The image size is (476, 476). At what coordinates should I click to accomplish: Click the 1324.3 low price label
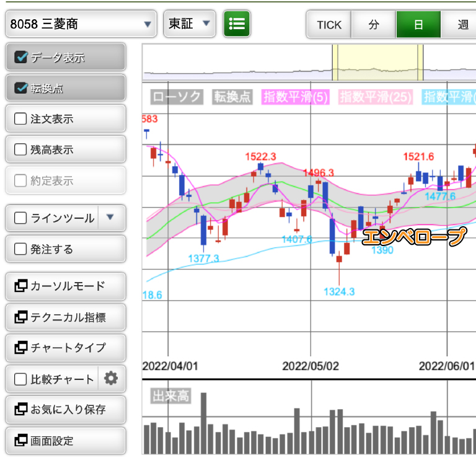point(339,292)
